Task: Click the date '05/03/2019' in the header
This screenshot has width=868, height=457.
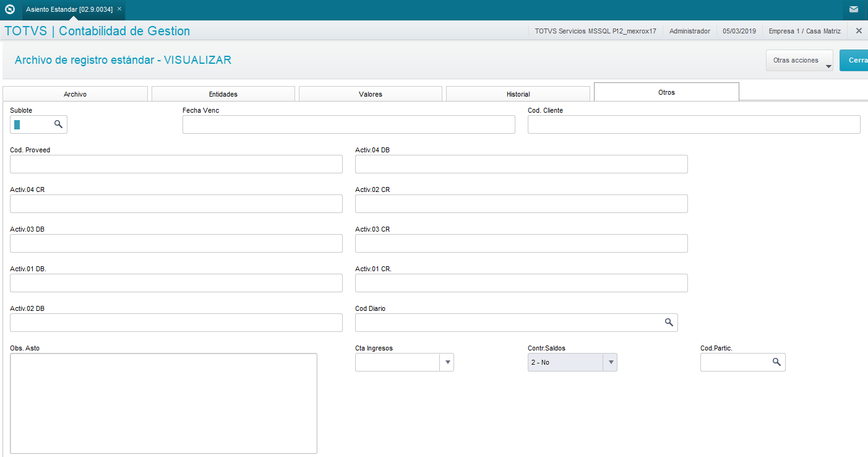Action: click(x=739, y=31)
